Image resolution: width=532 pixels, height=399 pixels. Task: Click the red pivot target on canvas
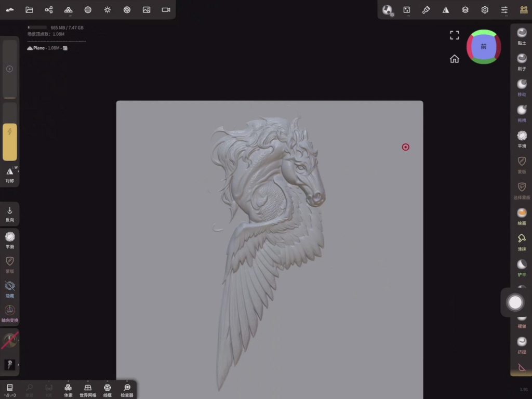coord(405,147)
